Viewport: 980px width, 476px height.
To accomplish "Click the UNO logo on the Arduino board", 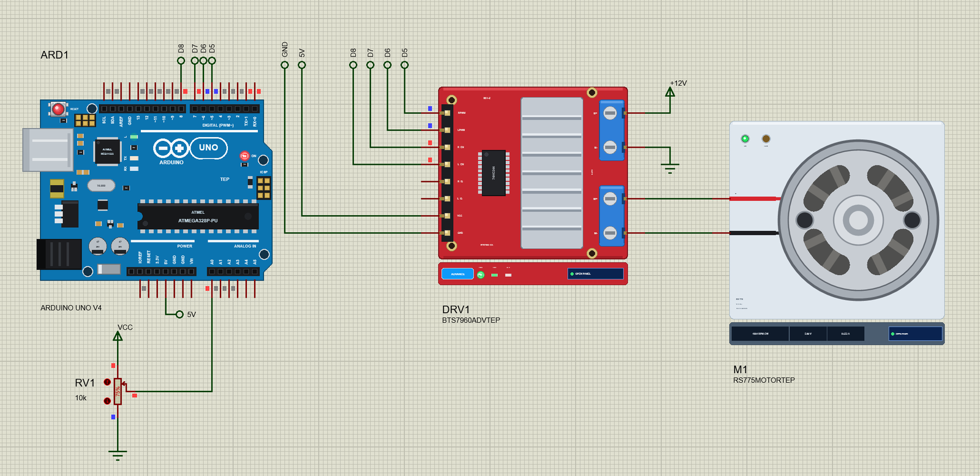I will coord(209,148).
